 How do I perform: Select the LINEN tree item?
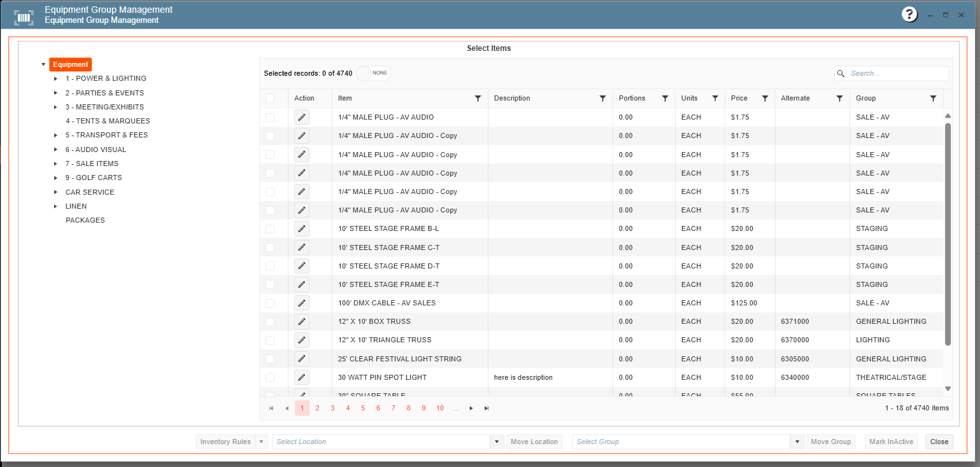click(76, 206)
